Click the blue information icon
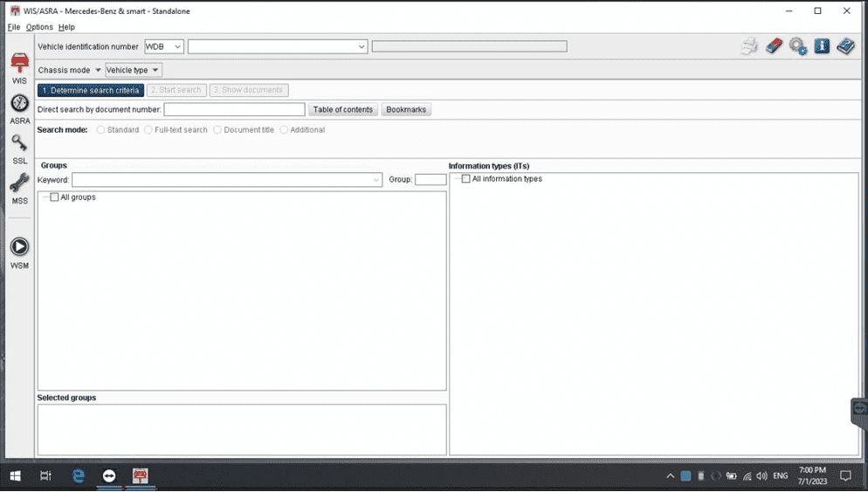This screenshot has height=492, width=868. tap(822, 46)
